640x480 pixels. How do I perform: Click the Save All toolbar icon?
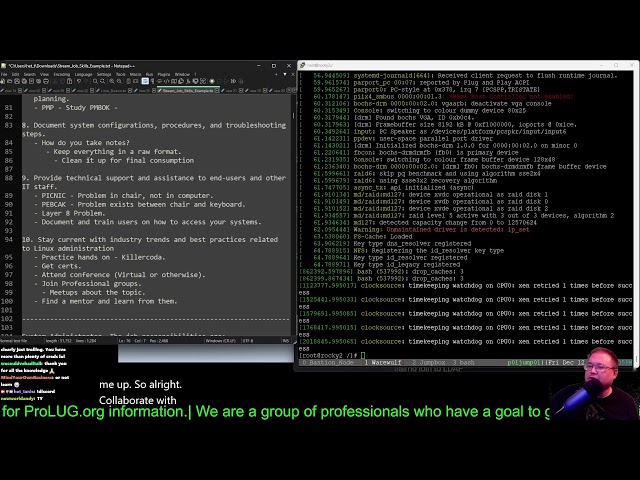click(x=24, y=81)
